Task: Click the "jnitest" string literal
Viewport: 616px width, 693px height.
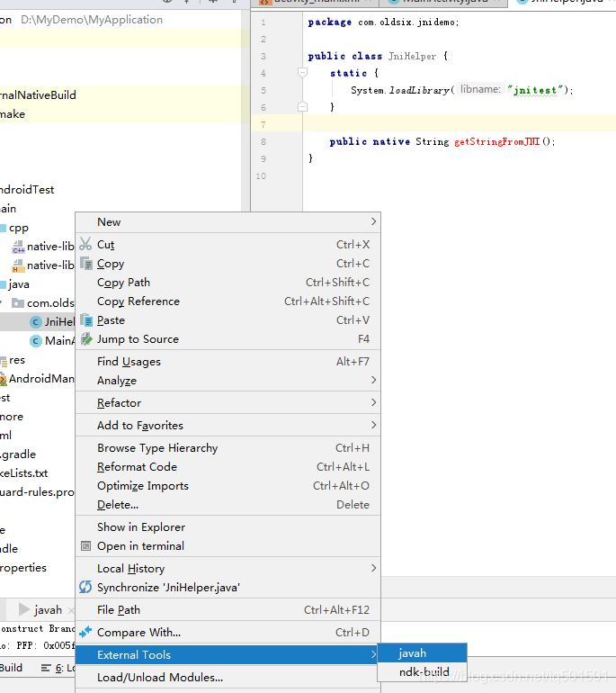Action: (x=535, y=90)
